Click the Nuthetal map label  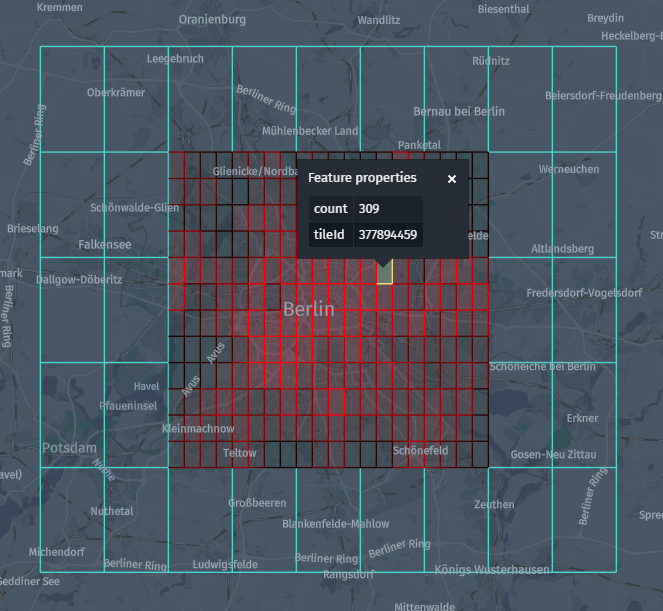(x=112, y=511)
